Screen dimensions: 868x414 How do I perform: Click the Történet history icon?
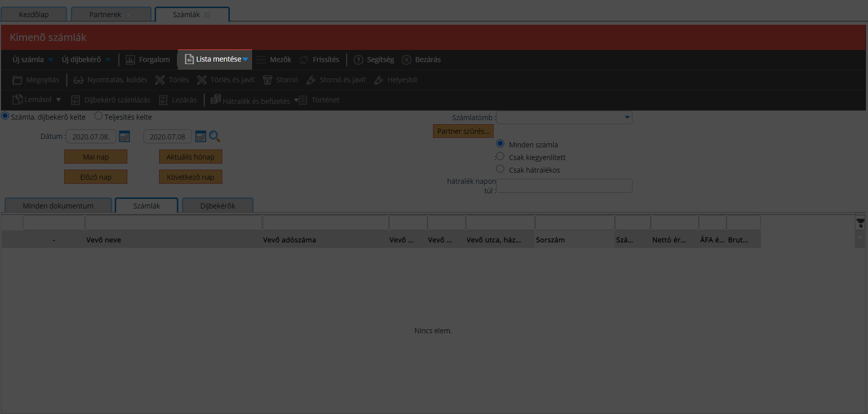coord(303,100)
